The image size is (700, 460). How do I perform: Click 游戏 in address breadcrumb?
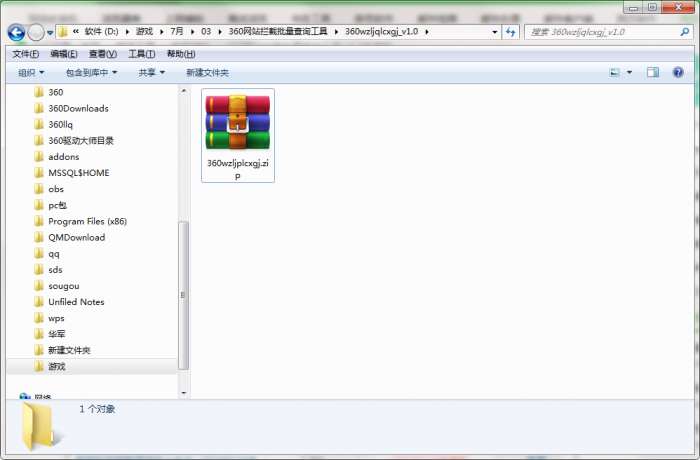(x=145, y=32)
